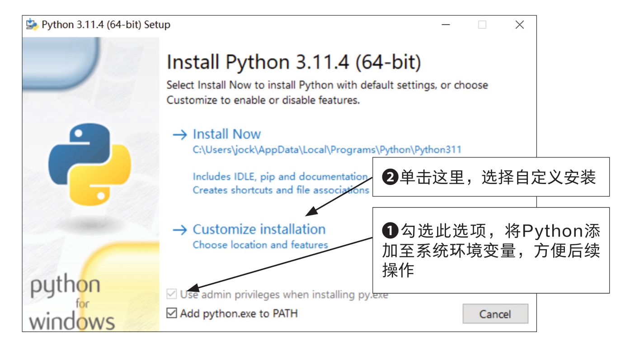Minimize the Python Setup window
Viewport: 644px width, 342px height.
click(x=446, y=25)
